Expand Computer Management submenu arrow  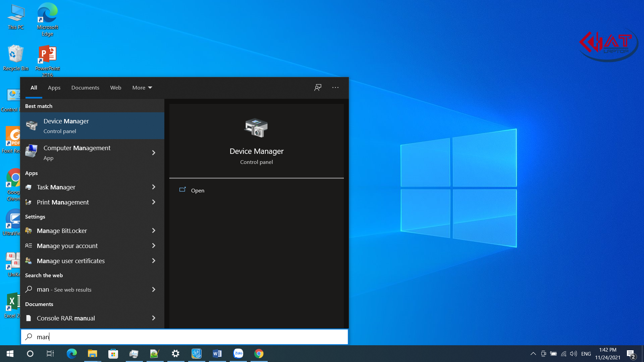pyautogui.click(x=154, y=153)
